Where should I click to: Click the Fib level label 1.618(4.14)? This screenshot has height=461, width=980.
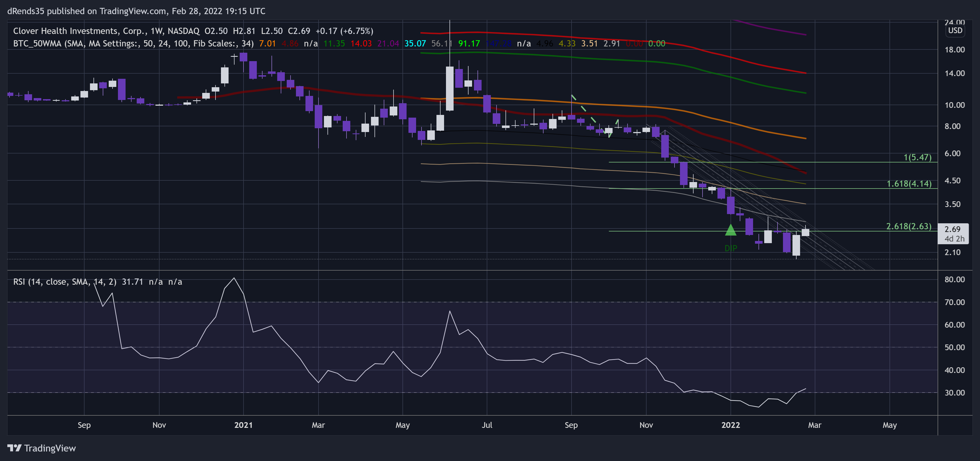tap(909, 184)
